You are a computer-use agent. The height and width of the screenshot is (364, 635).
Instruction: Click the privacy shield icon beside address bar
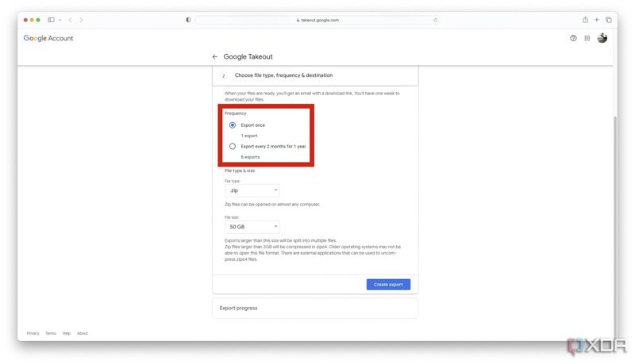point(188,20)
